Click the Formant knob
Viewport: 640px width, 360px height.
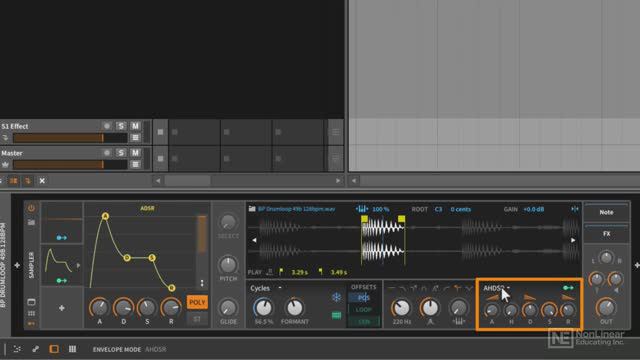[294, 307]
